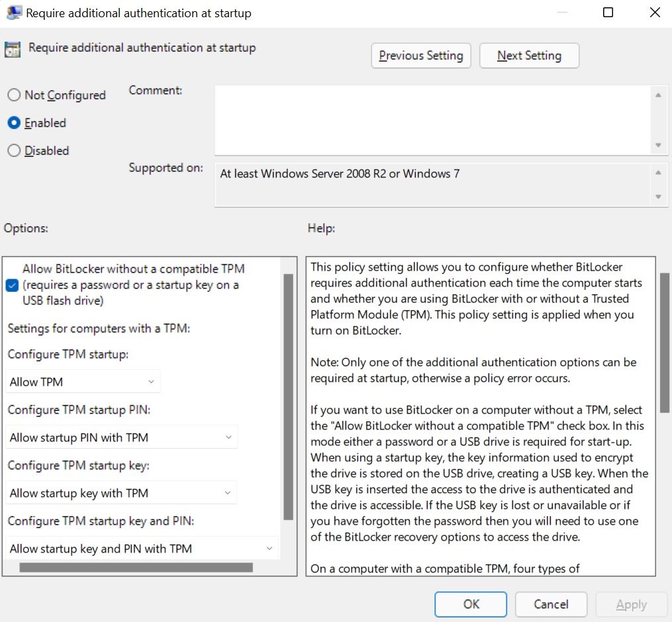Click the Comment box scroll up arrow

pyautogui.click(x=658, y=95)
